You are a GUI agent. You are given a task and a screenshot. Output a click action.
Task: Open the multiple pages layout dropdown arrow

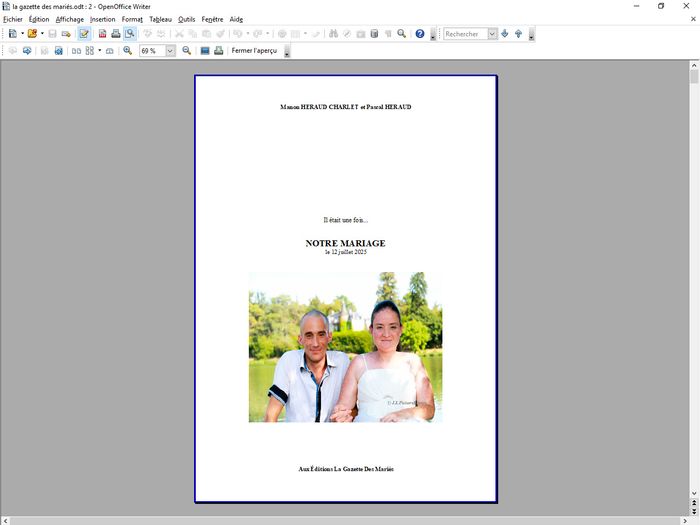pos(100,50)
